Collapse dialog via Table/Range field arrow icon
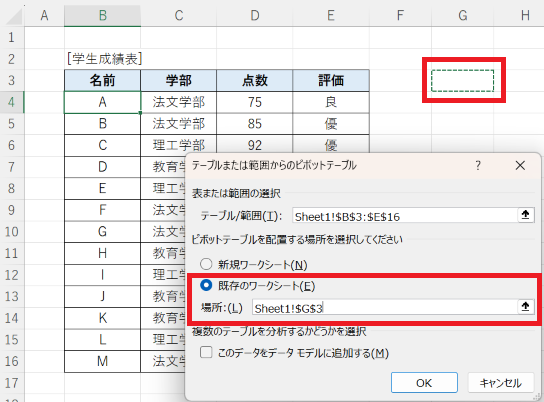Viewport: 544px width, 402px height. [526, 215]
